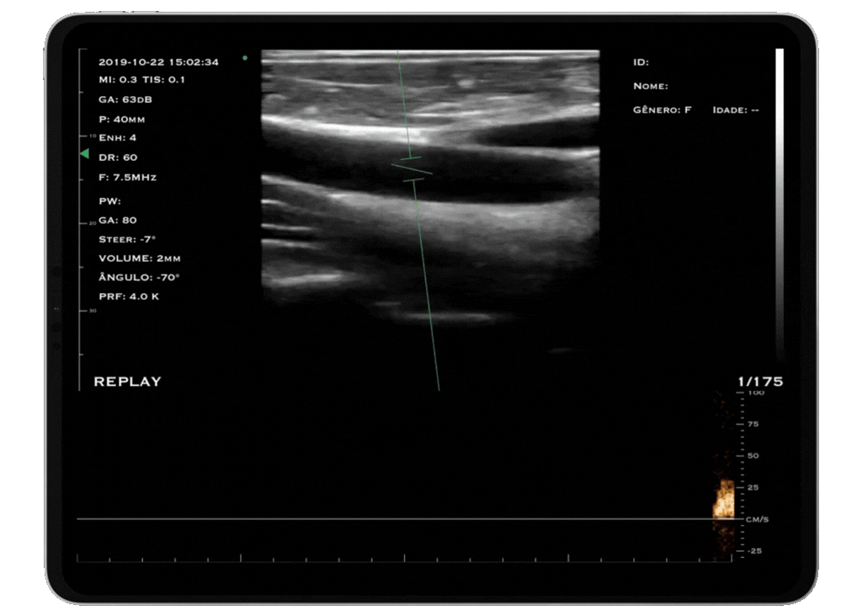The width and height of the screenshot is (862, 616).
Task: Click the F: 7.5MHz frequency setting
Action: (x=127, y=178)
